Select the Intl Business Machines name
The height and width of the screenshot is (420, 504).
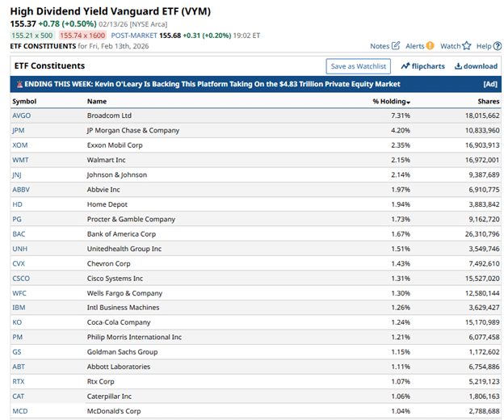click(x=123, y=307)
